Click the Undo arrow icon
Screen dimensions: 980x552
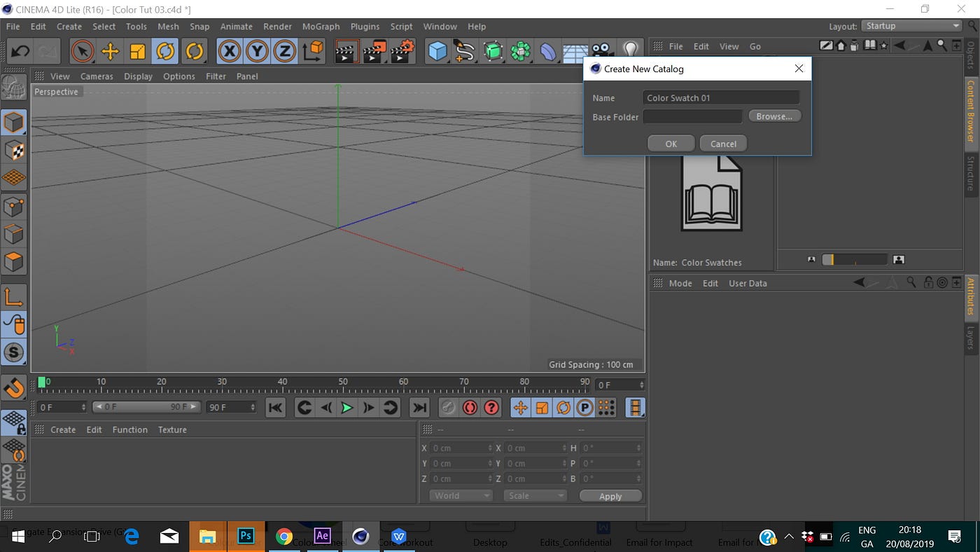click(x=20, y=51)
